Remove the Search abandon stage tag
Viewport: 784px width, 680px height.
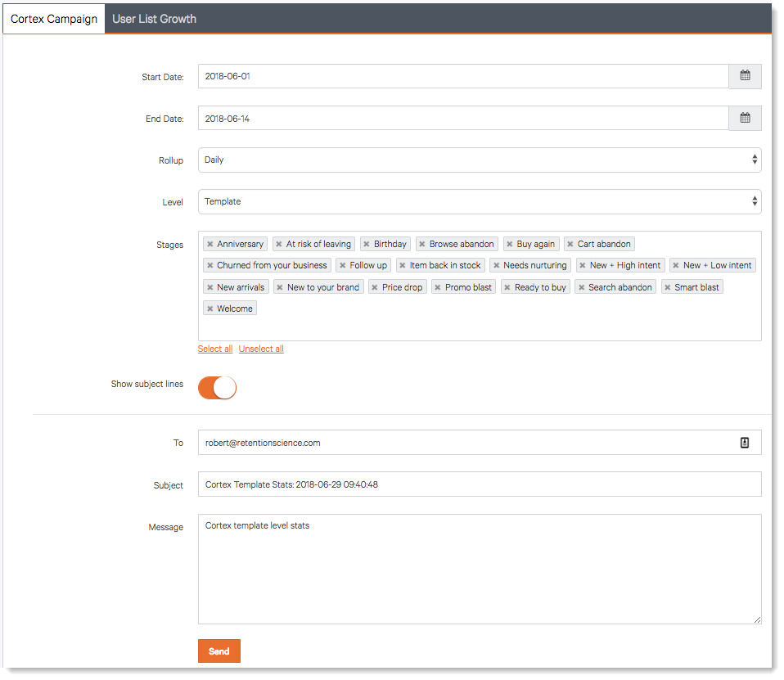point(582,287)
